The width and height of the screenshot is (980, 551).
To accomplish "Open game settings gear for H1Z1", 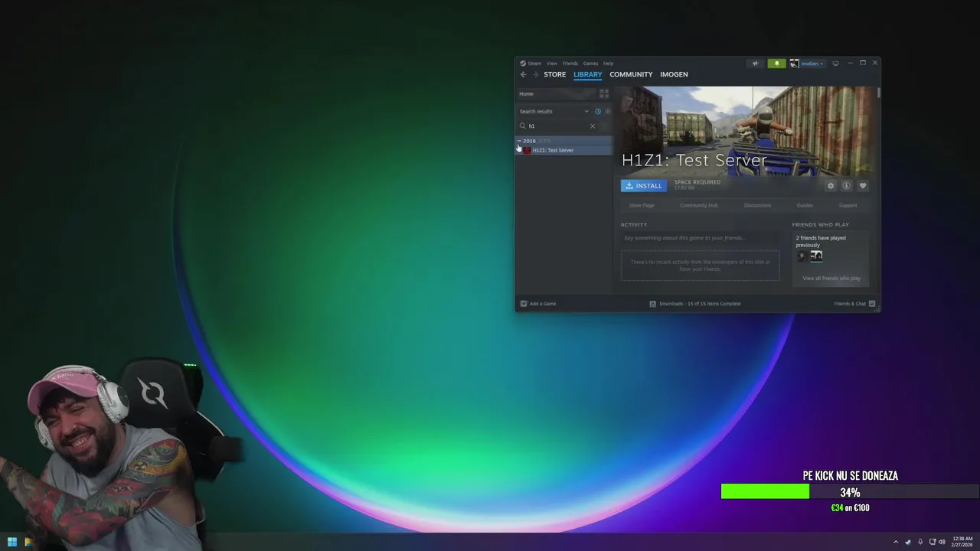I will [831, 186].
